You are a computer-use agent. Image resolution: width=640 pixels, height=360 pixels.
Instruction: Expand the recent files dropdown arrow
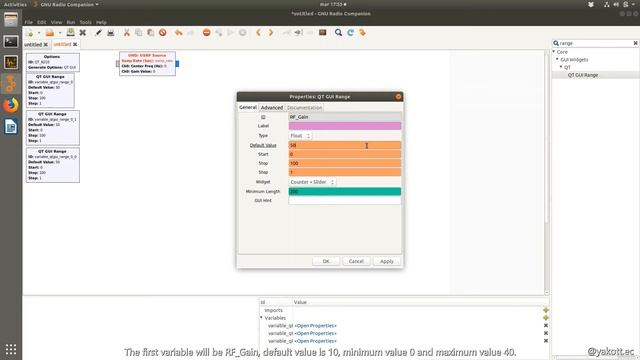tap(60, 33)
